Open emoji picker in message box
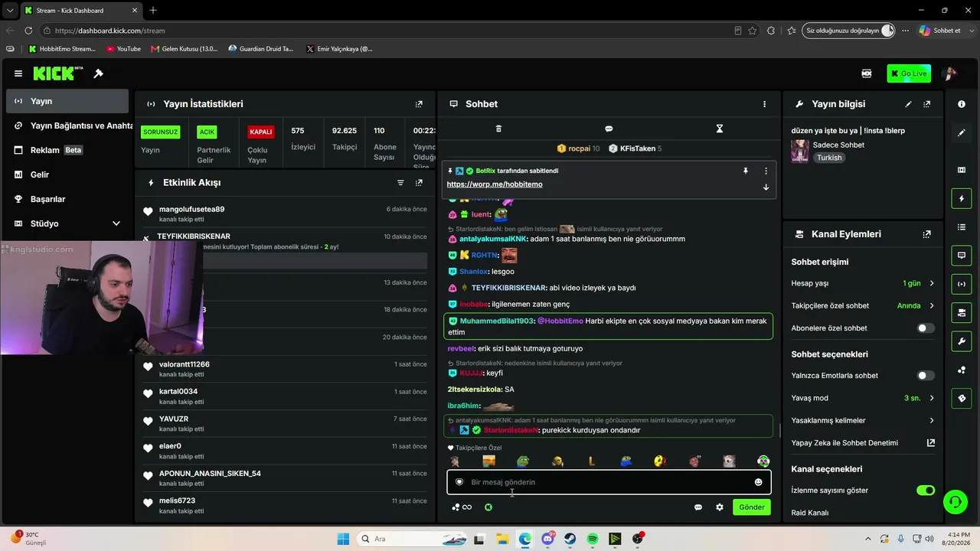980x551 pixels. pos(758,482)
